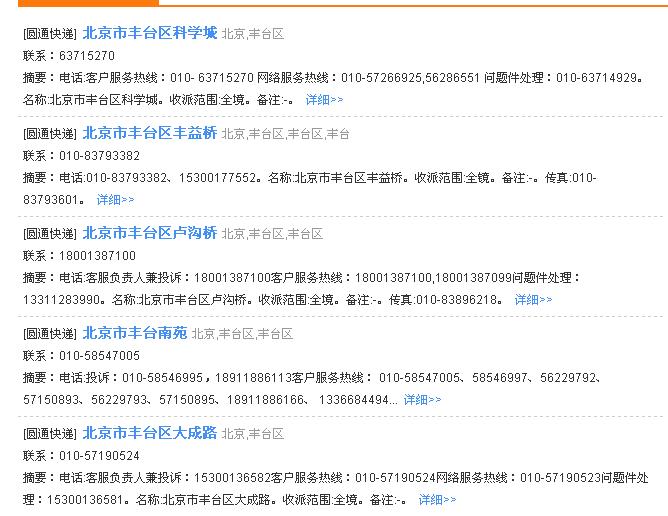
Task: Click the summary line containing 15300177552
Action: coord(310,178)
